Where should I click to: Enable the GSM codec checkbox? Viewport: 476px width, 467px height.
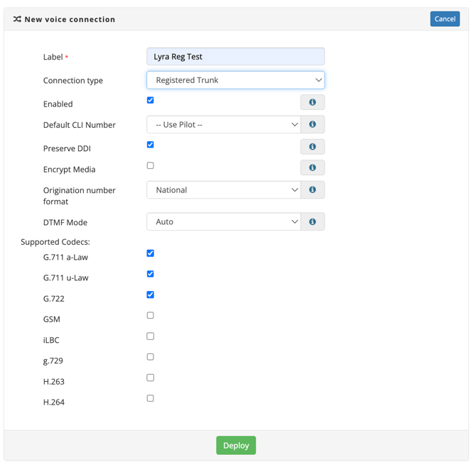pos(150,316)
